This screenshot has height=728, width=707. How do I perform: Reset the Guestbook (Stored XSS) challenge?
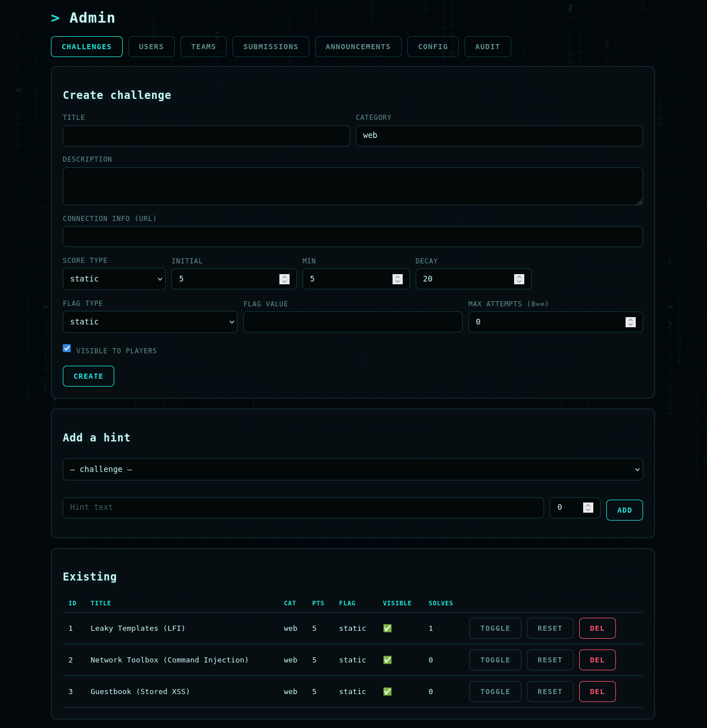tap(550, 692)
